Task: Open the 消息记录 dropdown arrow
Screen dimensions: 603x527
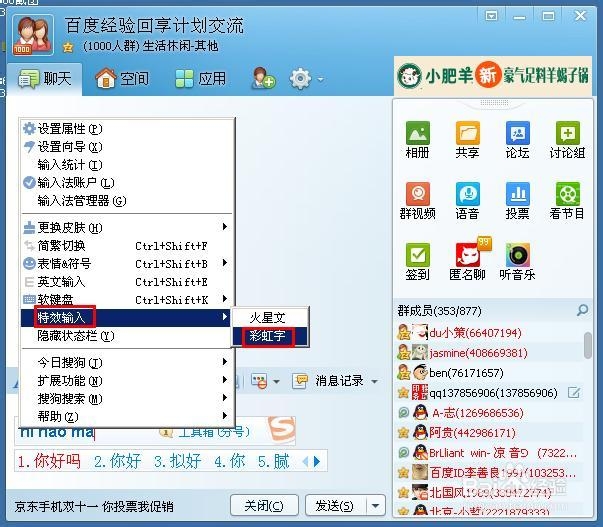Action: (374, 382)
